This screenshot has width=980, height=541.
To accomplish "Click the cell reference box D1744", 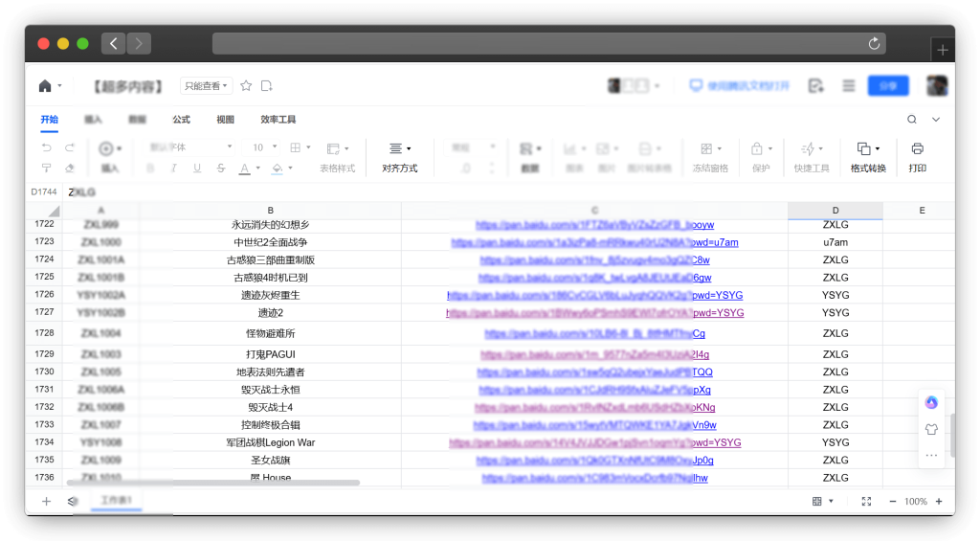I will [x=44, y=192].
